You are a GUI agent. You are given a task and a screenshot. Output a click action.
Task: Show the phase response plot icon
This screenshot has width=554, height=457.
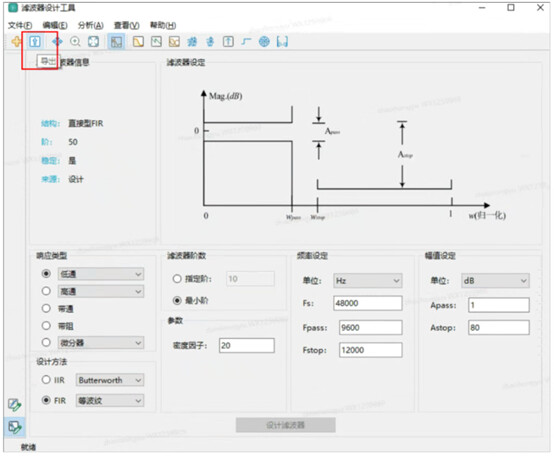tap(156, 42)
